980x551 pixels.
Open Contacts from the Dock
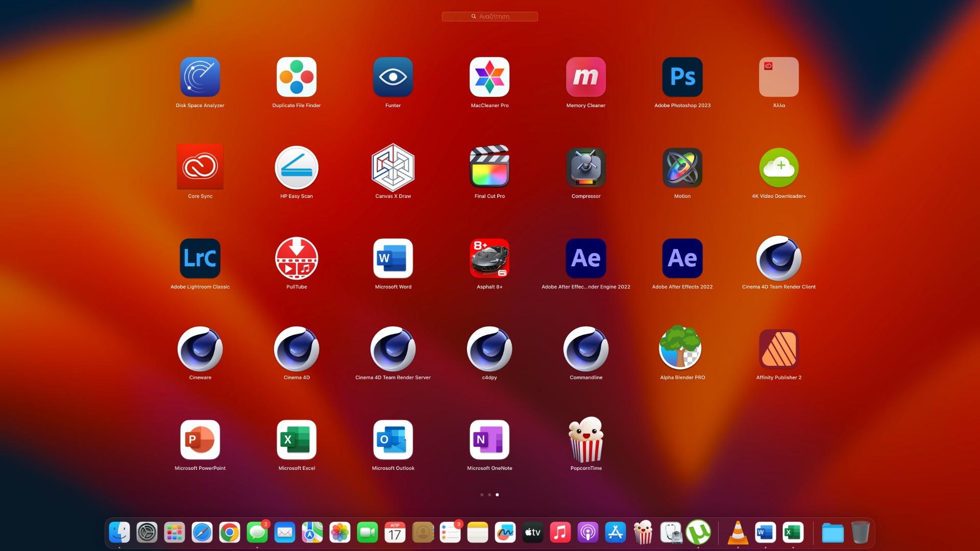click(x=423, y=533)
